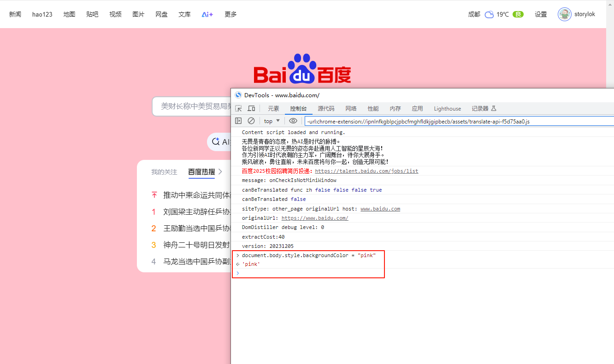The height and width of the screenshot is (364, 614).
Task: Click the storylok username
Action: (584, 14)
